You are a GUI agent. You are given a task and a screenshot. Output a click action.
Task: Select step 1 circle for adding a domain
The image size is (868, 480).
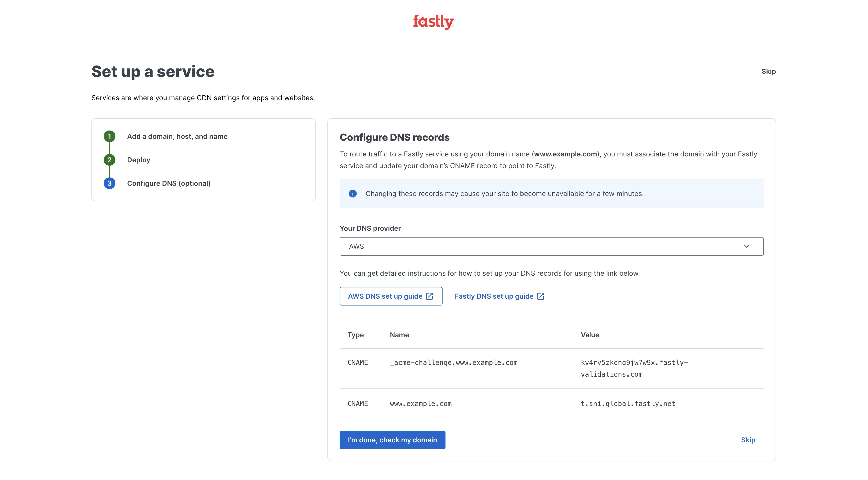point(109,136)
